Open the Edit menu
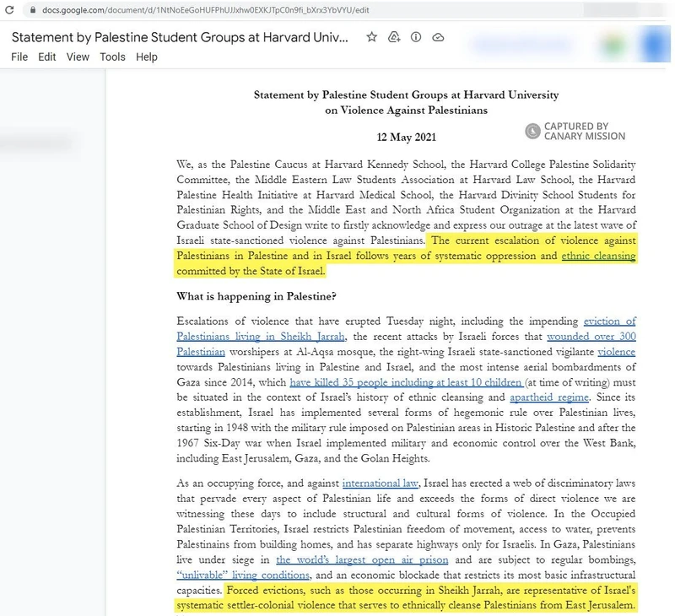 (x=47, y=57)
